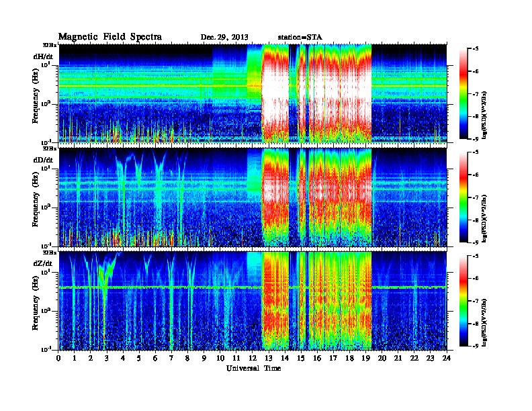Screen dimensions: 532x411
Task: Click hour tick label "5" on time axis
Action: [x=139, y=358]
